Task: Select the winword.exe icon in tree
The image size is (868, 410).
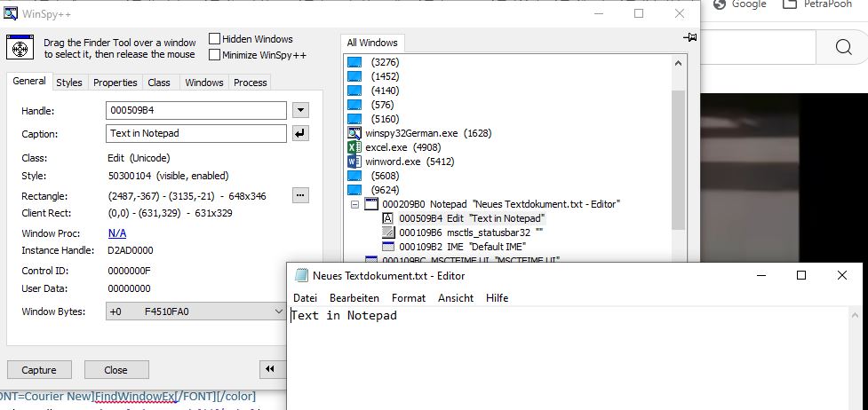Action: click(x=354, y=162)
